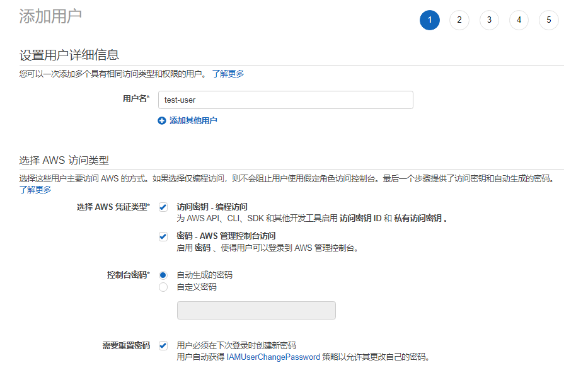Choose 自定义密码 option
Viewport: 576px width, 392px height.
(x=163, y=287)
